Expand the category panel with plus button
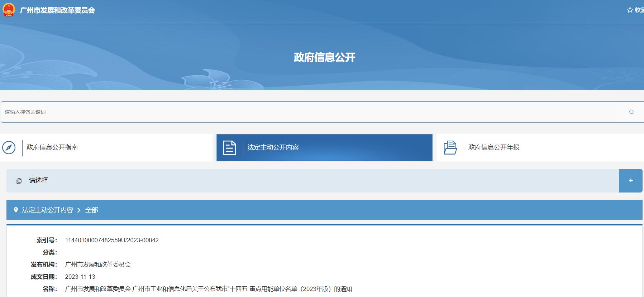Image resolution: width=644 pixels, height=297 pixels. 630,181
